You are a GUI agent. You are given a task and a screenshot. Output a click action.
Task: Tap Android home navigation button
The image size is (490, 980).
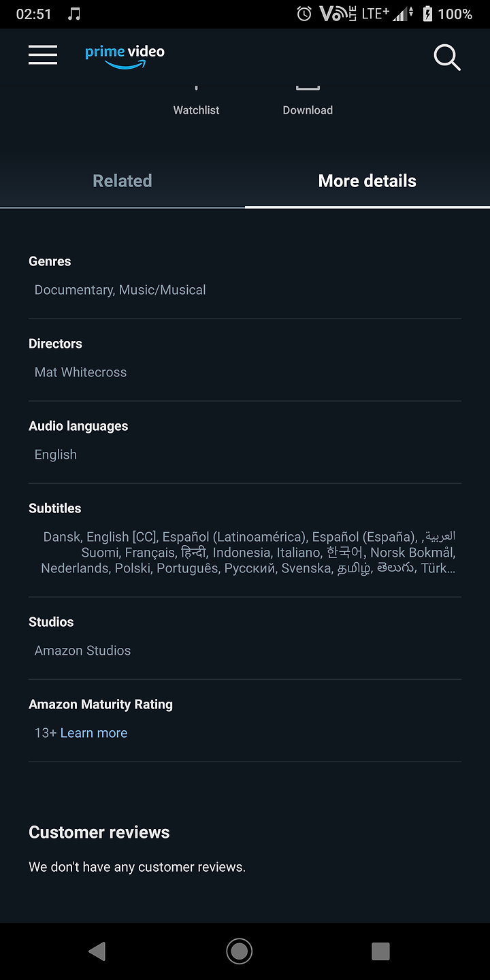[239, 951]
